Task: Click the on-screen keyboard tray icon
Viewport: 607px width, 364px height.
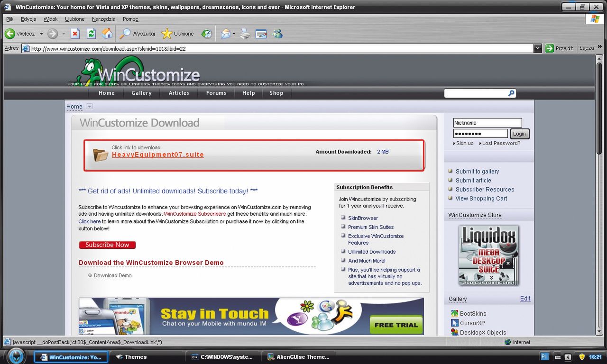Action: [x=557, y=357]
